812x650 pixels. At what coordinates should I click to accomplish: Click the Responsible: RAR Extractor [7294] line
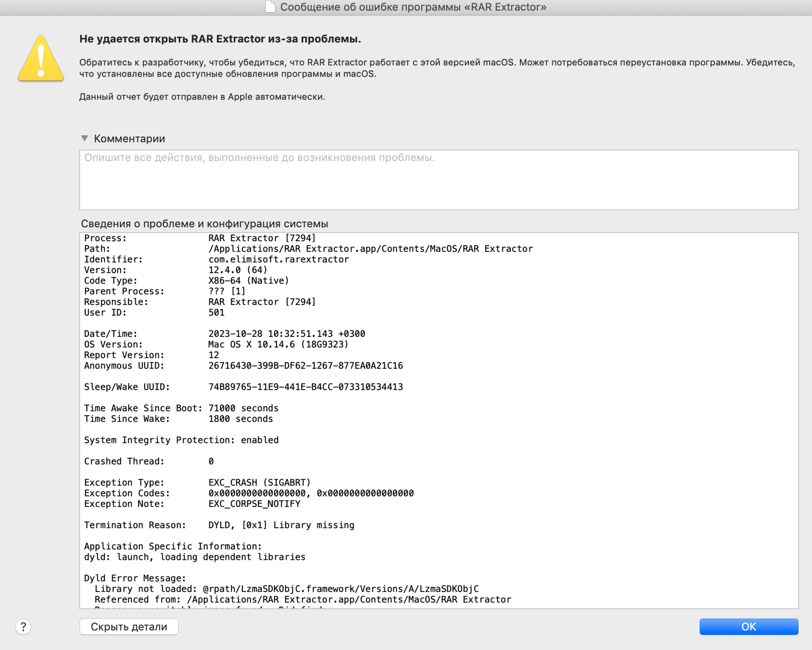click(x=200, y=302)
